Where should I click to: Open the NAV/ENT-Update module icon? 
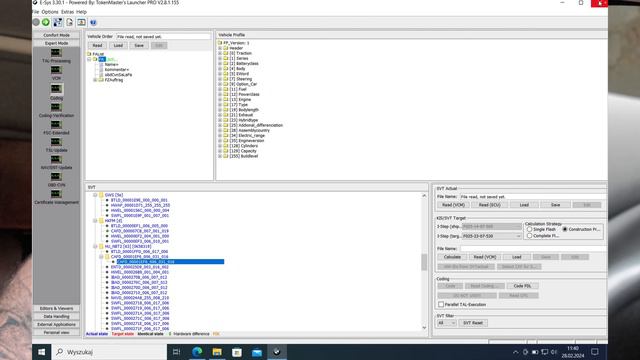[56, 159]
